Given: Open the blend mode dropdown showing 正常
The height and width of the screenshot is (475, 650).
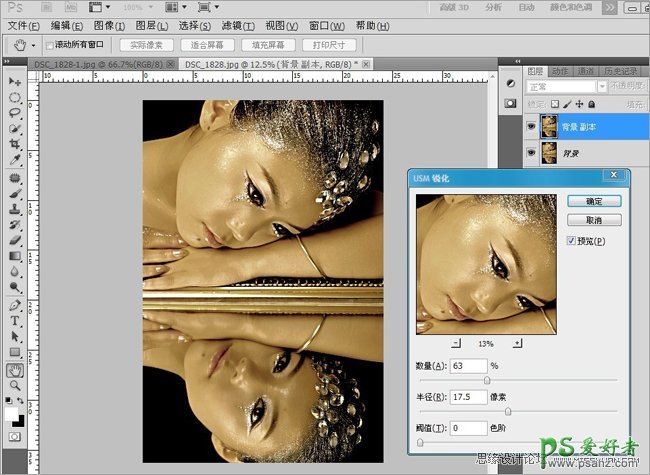Looking at the screenshot, I should tap(565, 86).
